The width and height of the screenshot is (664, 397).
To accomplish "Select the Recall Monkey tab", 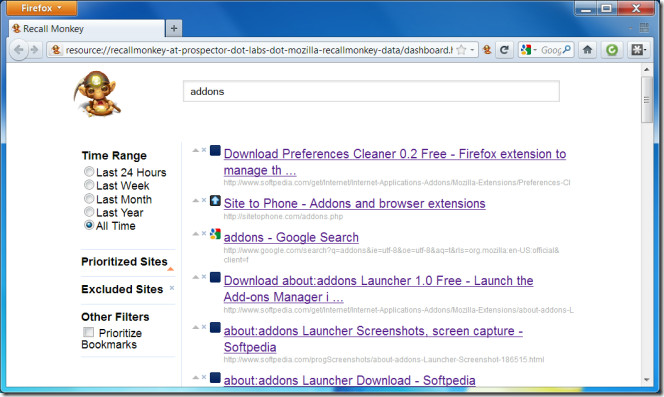I will click(x=87, y=29).
